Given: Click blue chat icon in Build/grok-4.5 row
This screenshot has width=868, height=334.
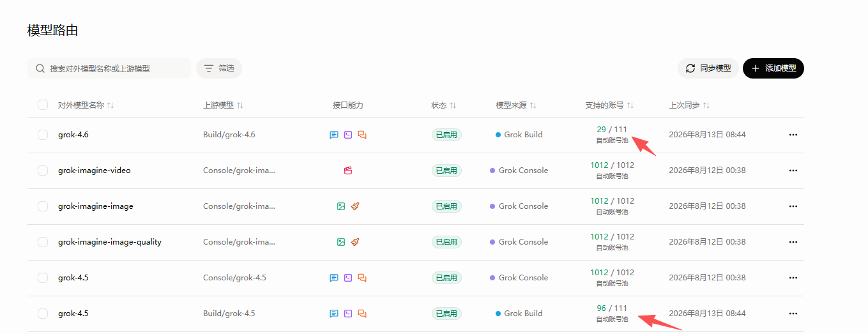Looking at the screenshot, I should point(333,314).
